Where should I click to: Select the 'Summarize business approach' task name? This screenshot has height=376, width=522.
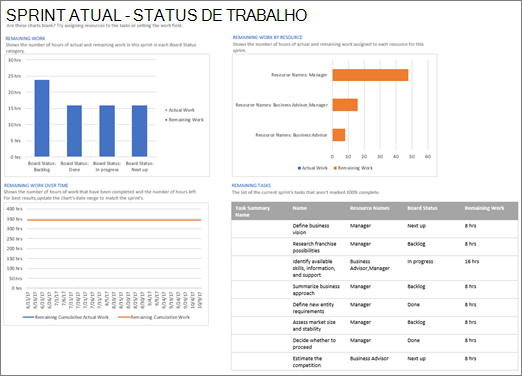point(316,290)
